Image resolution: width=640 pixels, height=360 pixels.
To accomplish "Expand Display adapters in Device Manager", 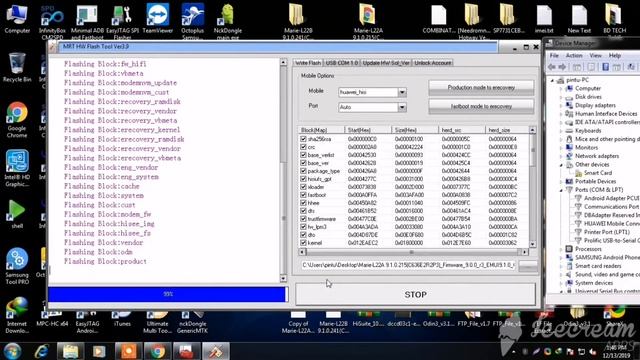I will pyautogui.click(x=562, y=105).
